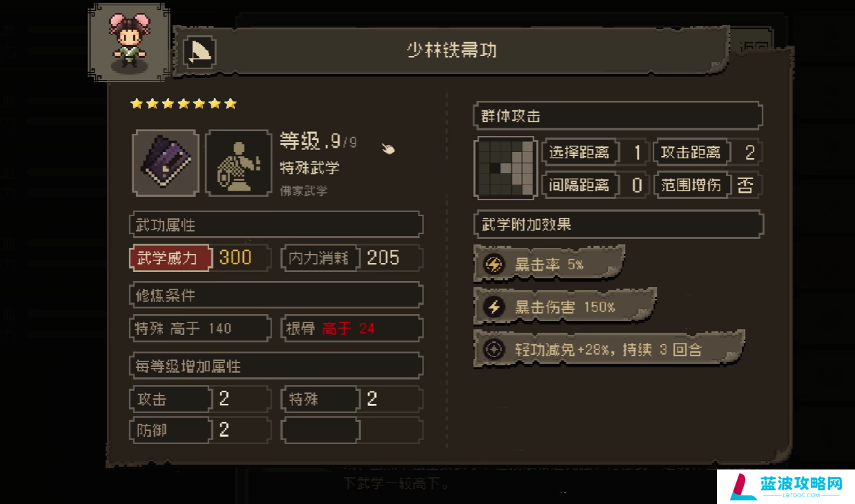Click the 少林铁帚功 title banner
This screenshot has height=504, width=855.
tap(452, 51)
